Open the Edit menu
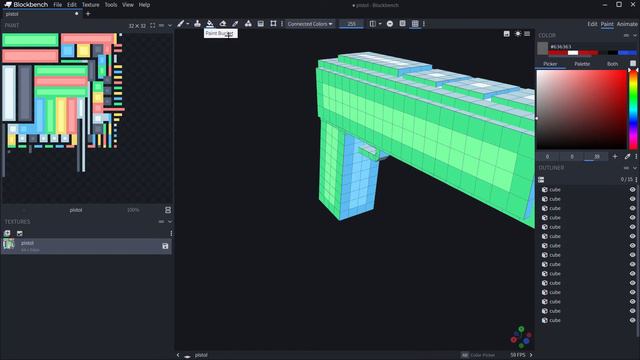640x360 pixels. coord(72,5)
